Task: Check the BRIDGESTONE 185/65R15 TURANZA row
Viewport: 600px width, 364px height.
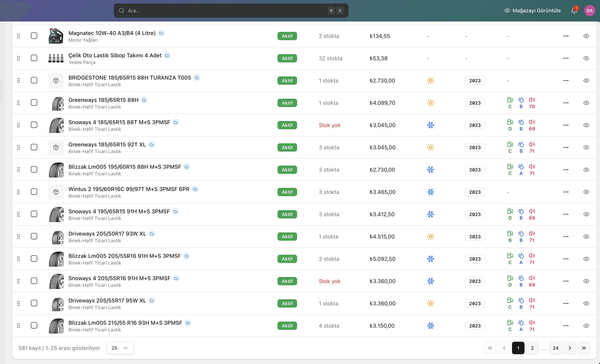Action: pyautogui.click(x=34, y=80)
